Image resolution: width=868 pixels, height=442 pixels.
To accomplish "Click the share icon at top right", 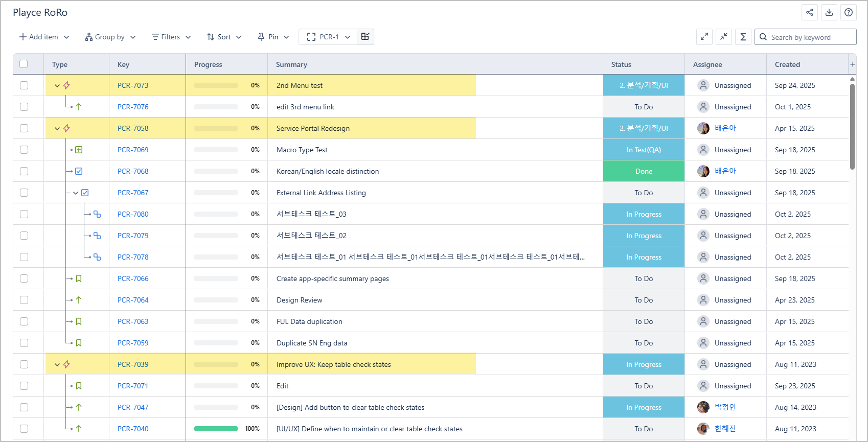I will (x=810, y=12).
